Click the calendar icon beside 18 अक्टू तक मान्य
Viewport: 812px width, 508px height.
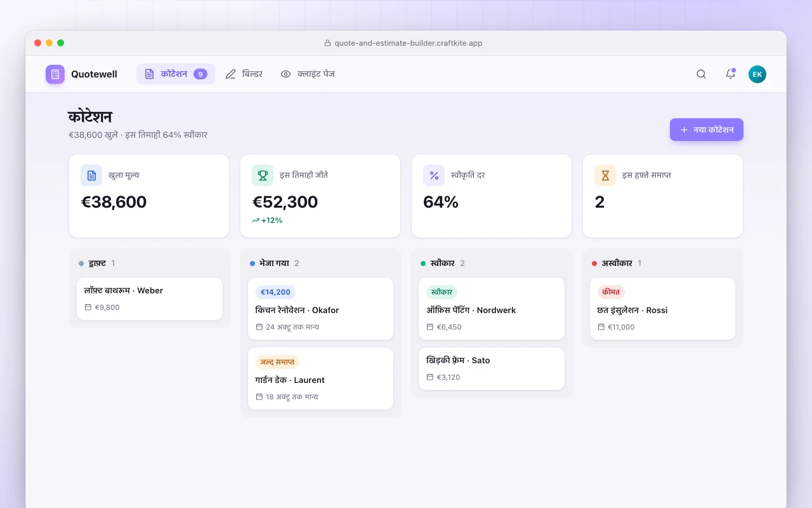point(259,397)
